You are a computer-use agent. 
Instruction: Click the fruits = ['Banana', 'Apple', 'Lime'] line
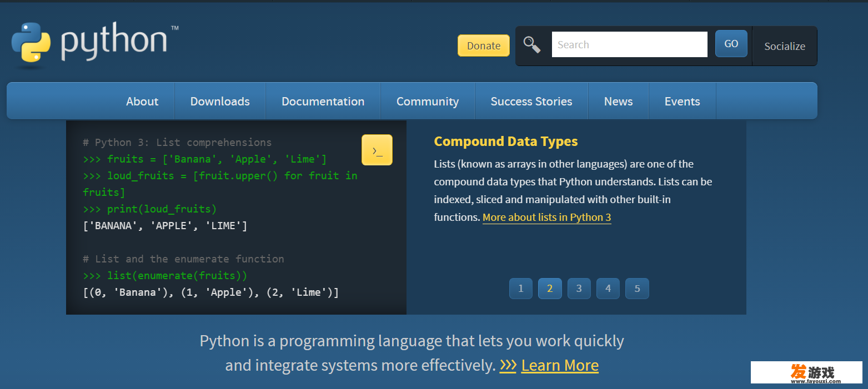[205, 159]
